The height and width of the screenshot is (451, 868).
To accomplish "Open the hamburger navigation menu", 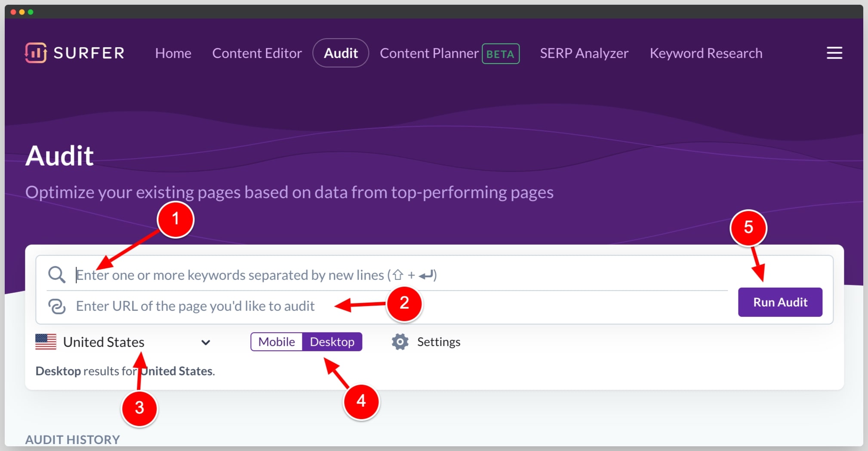I will 834,52.
